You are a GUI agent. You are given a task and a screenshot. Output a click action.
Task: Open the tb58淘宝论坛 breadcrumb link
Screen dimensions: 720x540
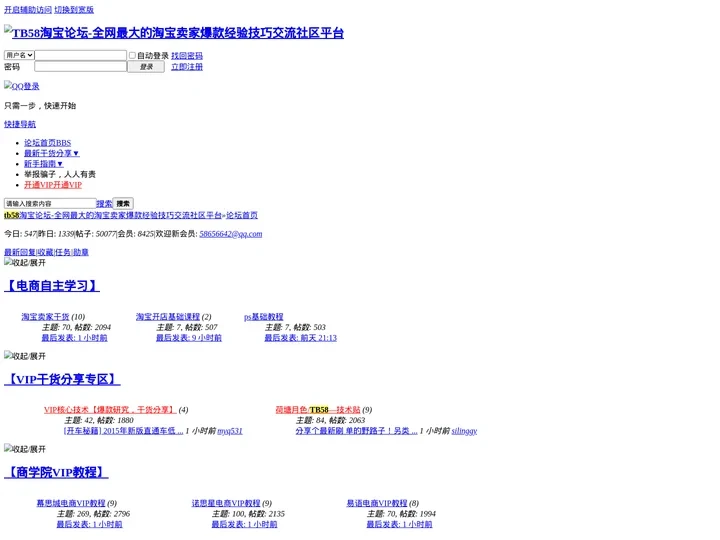(x=112, y=215)
